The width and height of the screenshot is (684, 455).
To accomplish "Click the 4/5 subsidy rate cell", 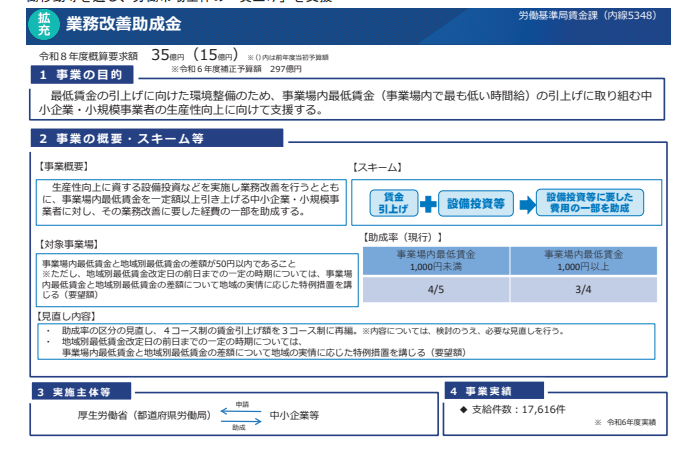I will pos(436,290).
